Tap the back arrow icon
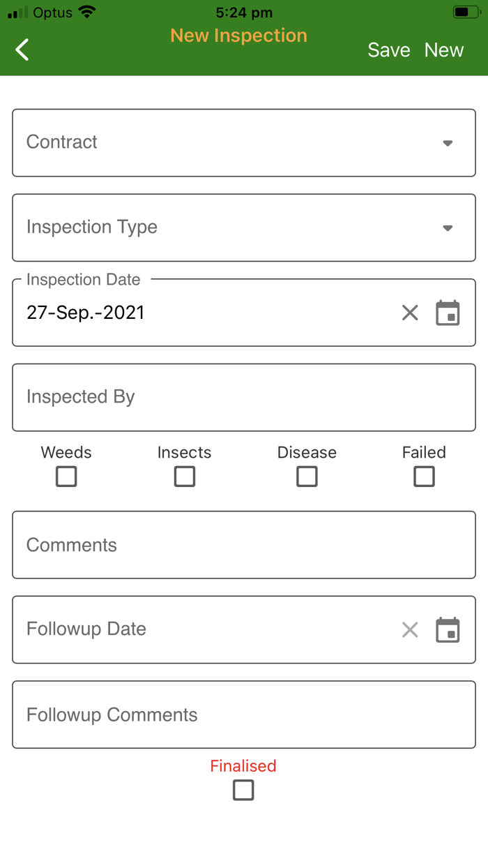488x868 pixels. coord(22,50)
